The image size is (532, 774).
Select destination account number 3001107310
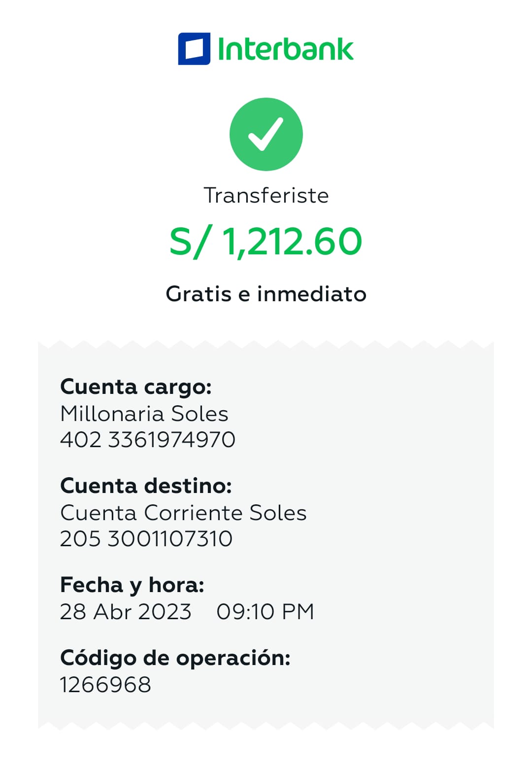pos(170,539)
